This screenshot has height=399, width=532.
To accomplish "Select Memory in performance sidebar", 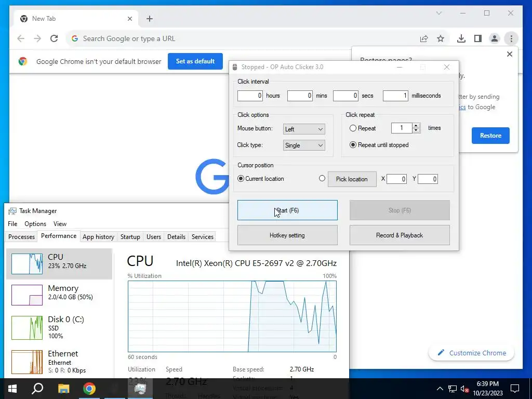I will coord(59,295).
